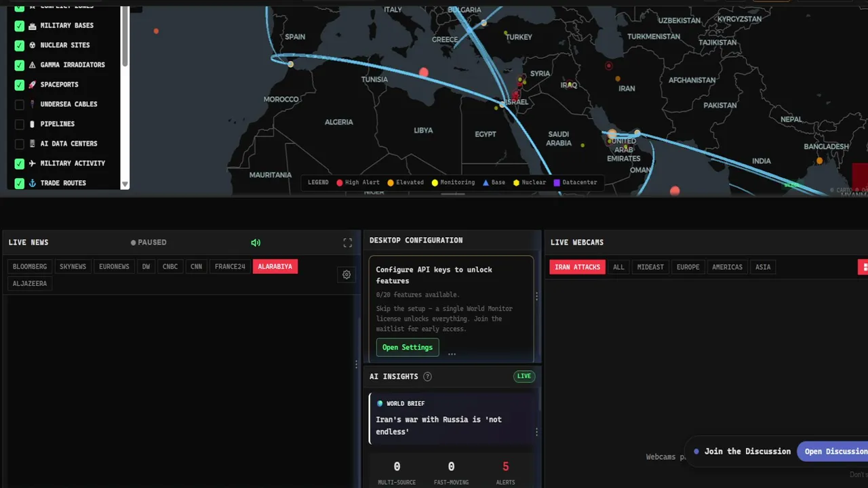This screenshot has width=868, height=488.
Task: Uncheck the Military Activity layer checkbox
Action: click(20, 163)
